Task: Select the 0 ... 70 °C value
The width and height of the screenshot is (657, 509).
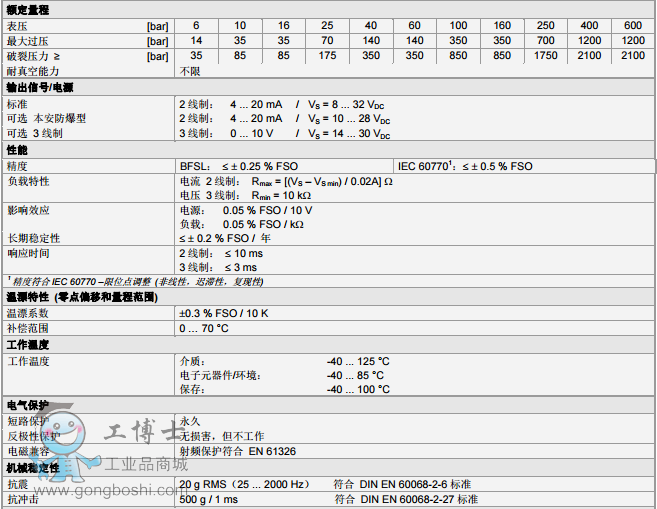Action: 204,328
